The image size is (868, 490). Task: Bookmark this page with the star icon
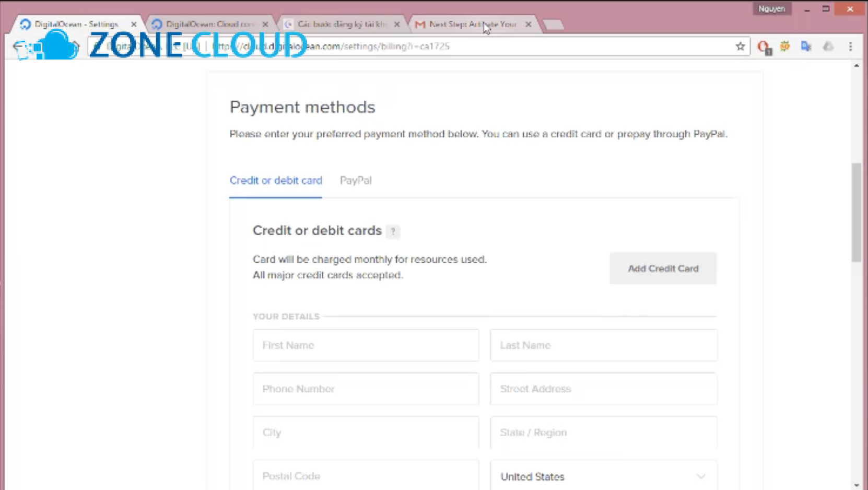(740, 46)
